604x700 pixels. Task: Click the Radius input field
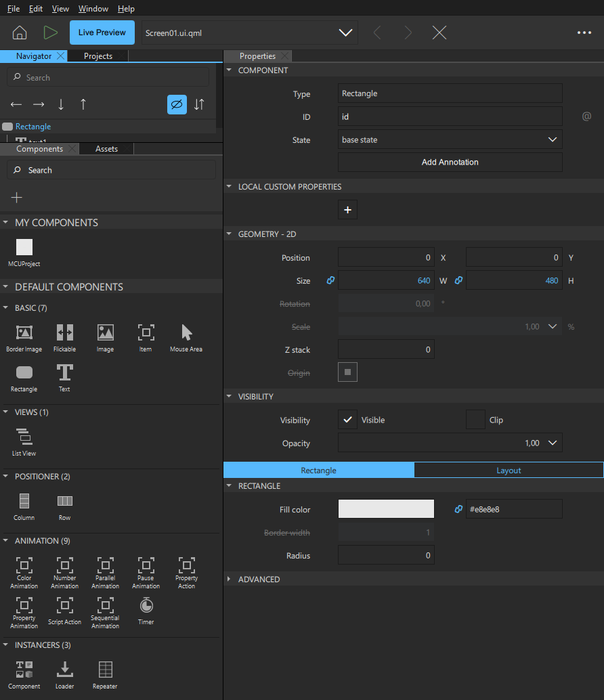[386, 556]
